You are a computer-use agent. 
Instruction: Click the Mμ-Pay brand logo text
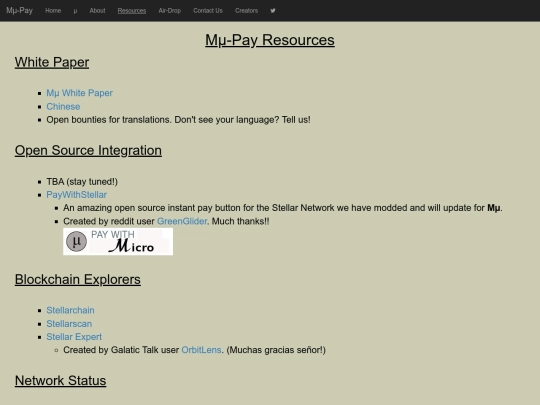[19, 11]
